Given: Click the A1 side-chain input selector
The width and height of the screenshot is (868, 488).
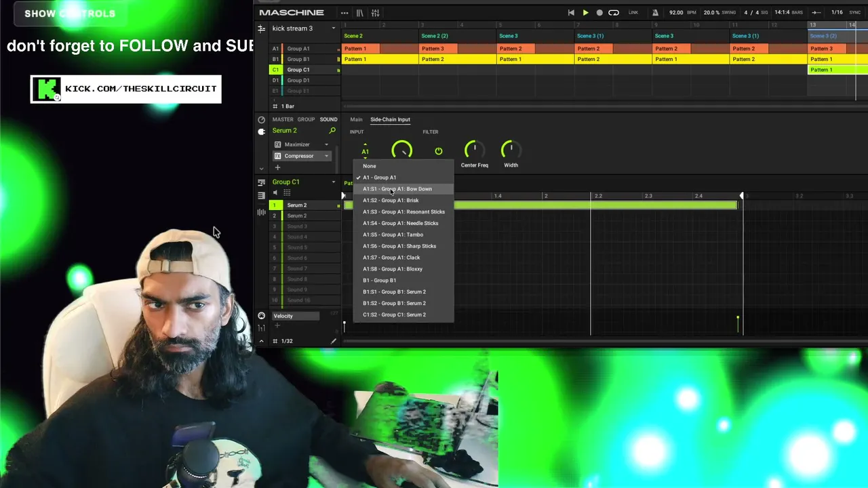Looking at the screenshot, I should [x=365, y=151].
